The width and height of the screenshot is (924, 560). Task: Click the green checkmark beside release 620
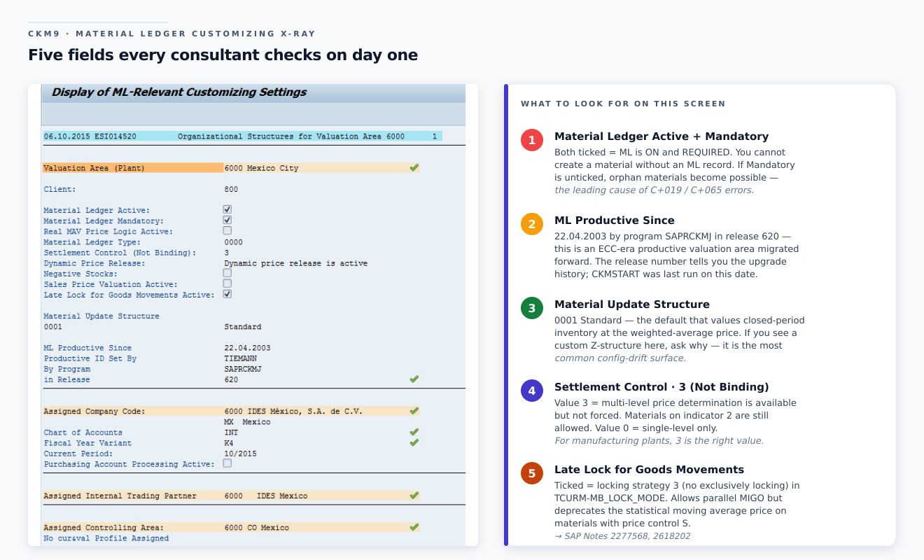(414, 379)
